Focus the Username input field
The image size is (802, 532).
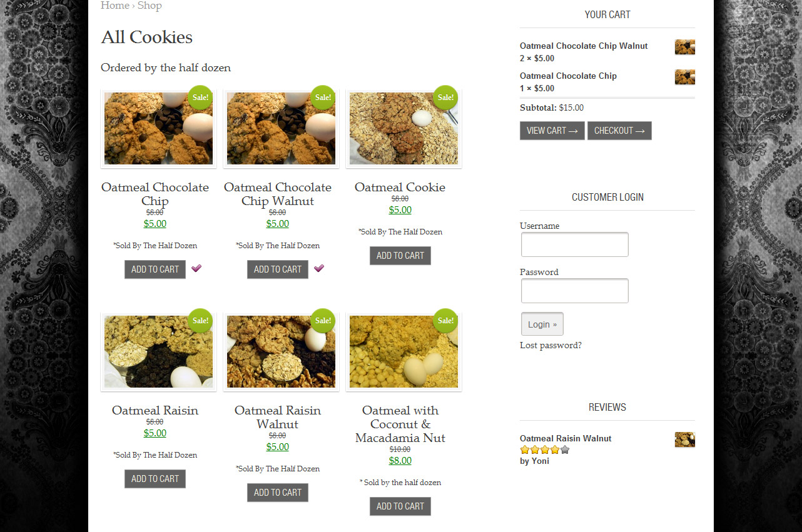(575, 244)
